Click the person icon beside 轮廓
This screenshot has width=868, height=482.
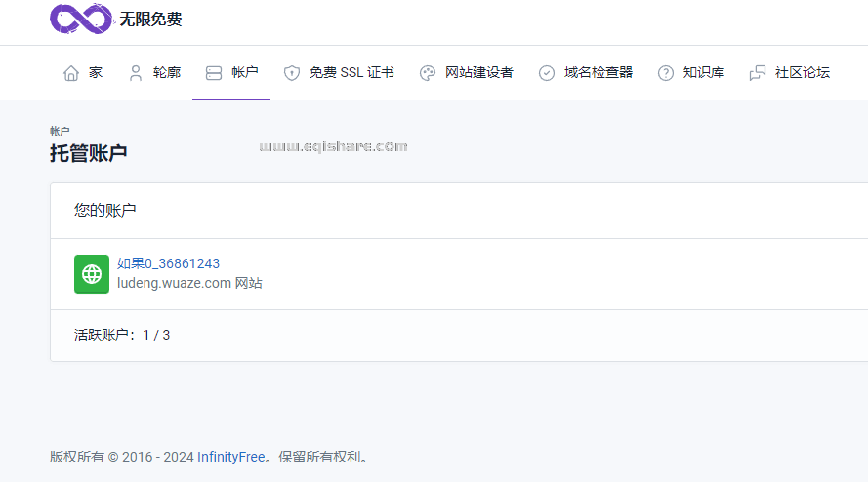136,73
